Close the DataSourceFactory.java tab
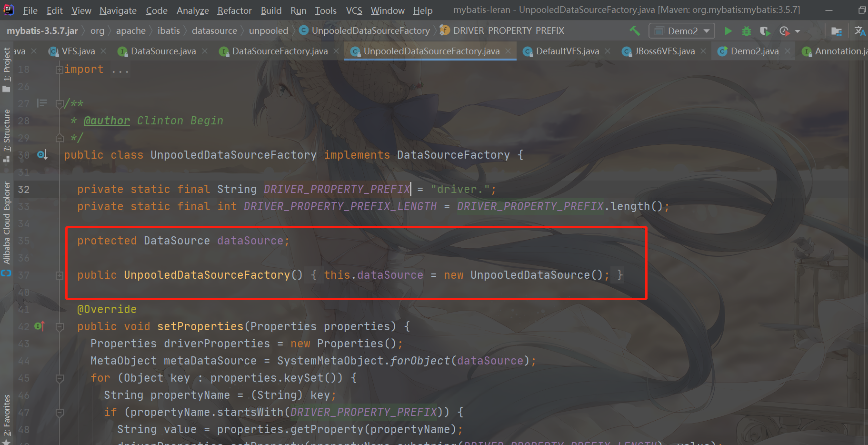868x445 pixels. tap(336, 51)
